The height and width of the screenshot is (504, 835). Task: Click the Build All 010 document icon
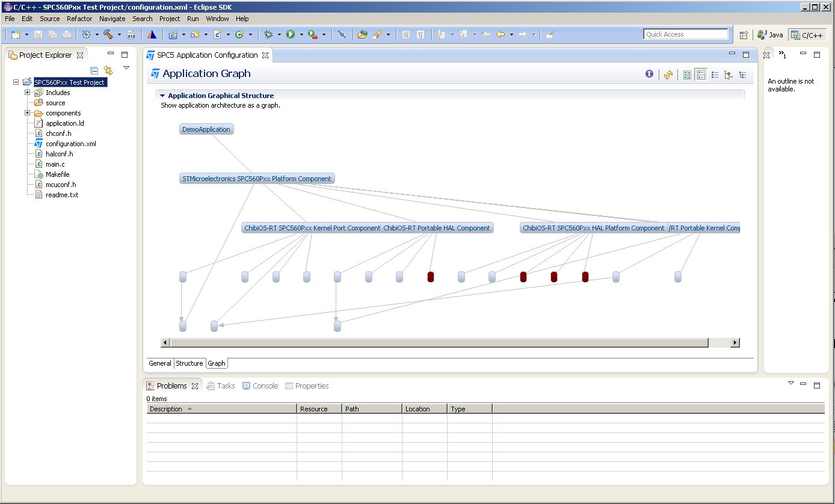pos(131,35)
